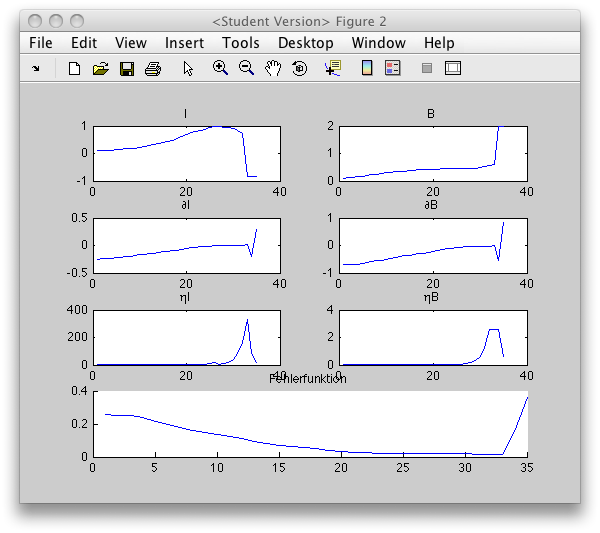This screenshot has width=600, height=533.
Task: Insert a colorbar from the toolbar
Action: (367, 69)
